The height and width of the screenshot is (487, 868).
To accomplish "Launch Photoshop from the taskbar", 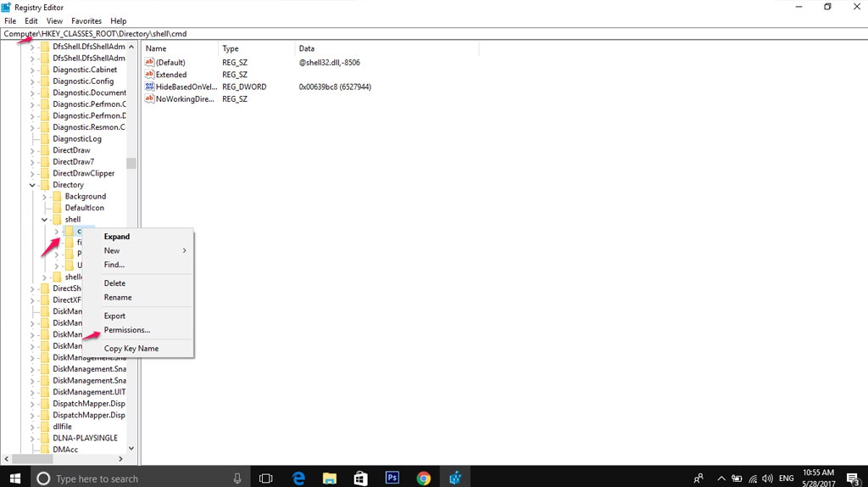I will (x=392, y=478).
